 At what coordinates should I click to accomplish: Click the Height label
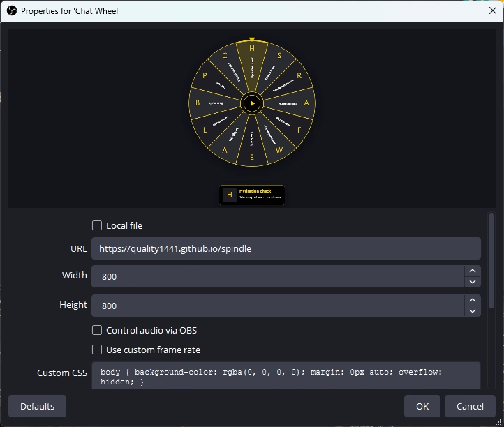coord(73,305)
